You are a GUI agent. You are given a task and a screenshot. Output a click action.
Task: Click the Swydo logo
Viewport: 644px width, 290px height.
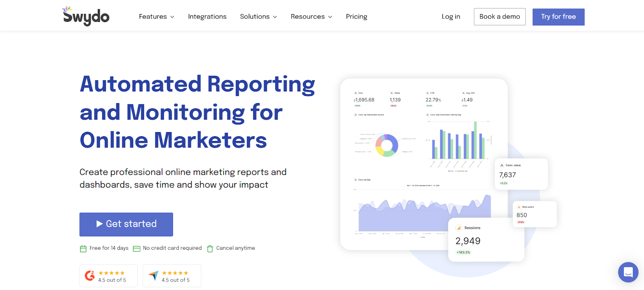pyautogui.click(x=86, y=16)
